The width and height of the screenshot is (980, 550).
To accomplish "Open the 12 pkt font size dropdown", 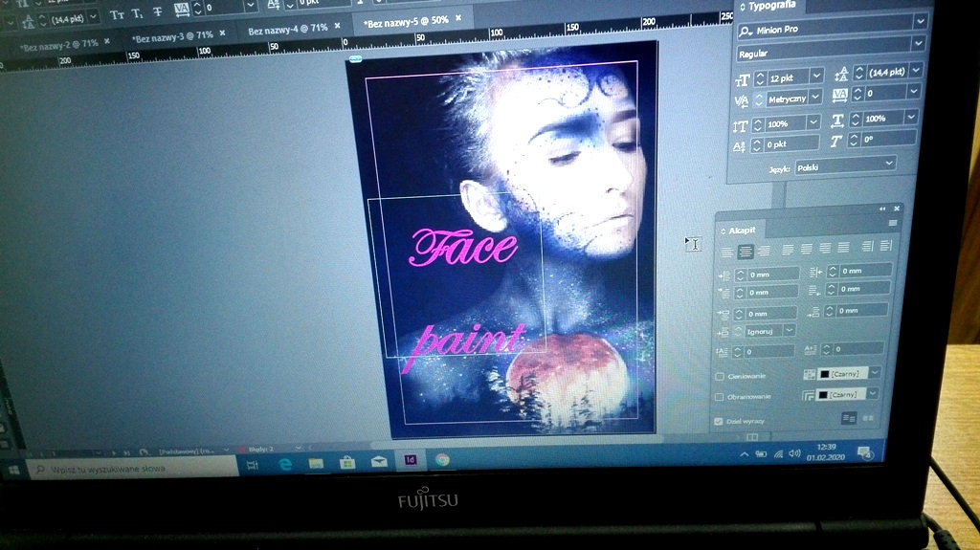I will coord(816,76).
